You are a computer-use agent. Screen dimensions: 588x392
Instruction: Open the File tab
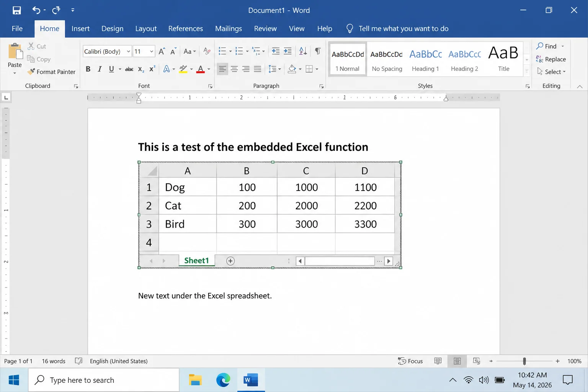click(17, 29)
